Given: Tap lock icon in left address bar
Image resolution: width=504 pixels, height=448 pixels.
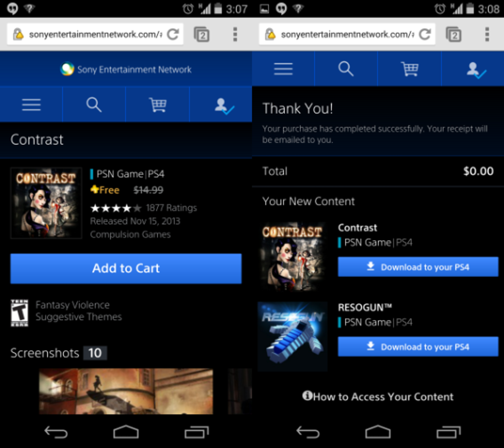Looking at the screenshot, I should 18,34.
